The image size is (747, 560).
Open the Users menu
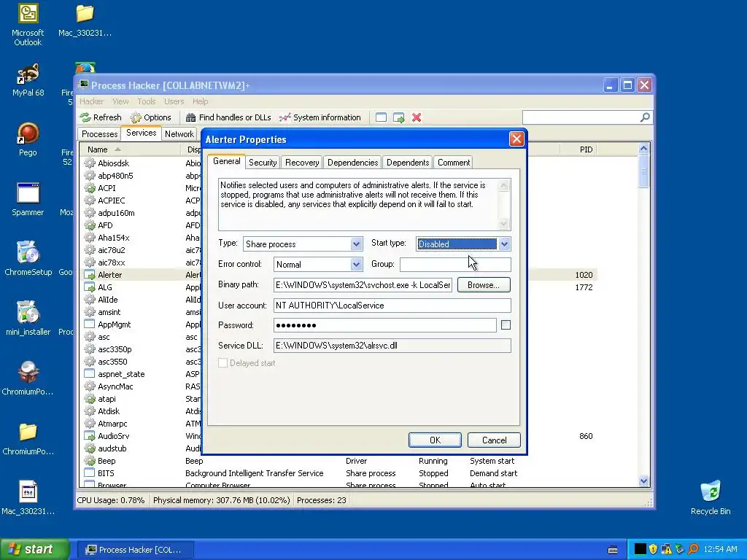click(174, 101)
